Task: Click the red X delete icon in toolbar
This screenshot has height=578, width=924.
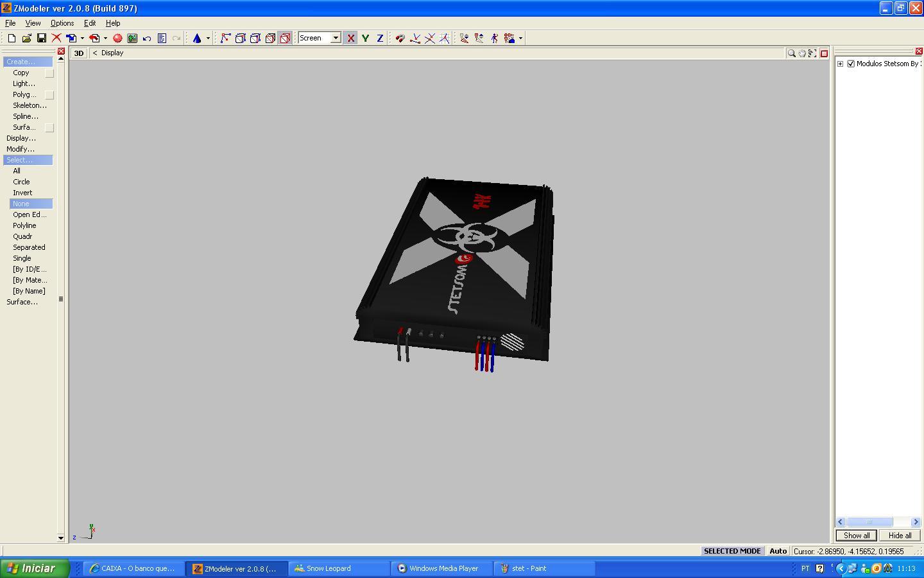Action: click(x=56, y=39)
